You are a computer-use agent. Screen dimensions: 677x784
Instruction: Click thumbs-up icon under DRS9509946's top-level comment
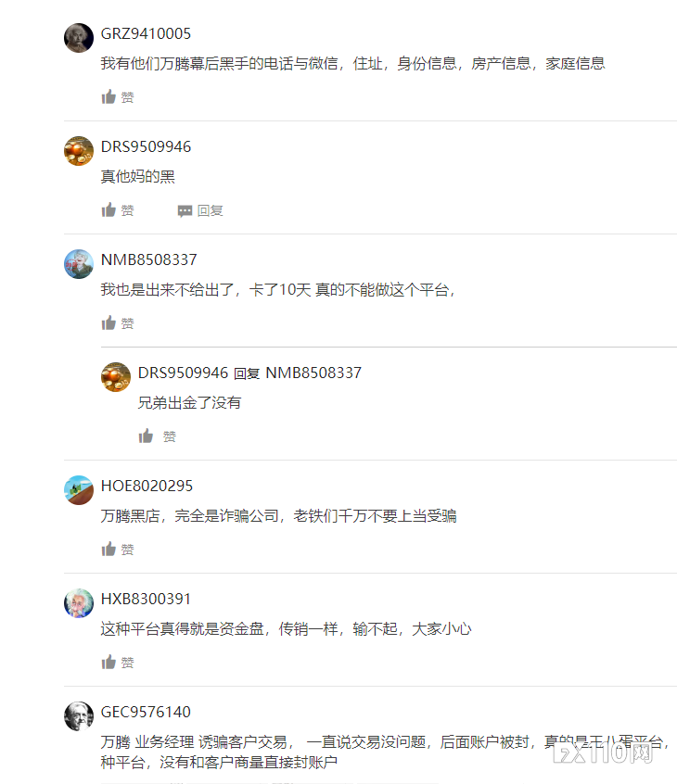(109, 209)
